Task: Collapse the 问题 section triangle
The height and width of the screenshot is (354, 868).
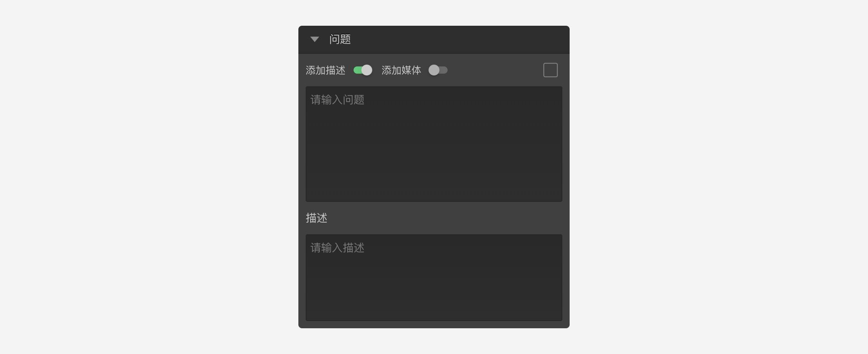Action: (315, 39)
